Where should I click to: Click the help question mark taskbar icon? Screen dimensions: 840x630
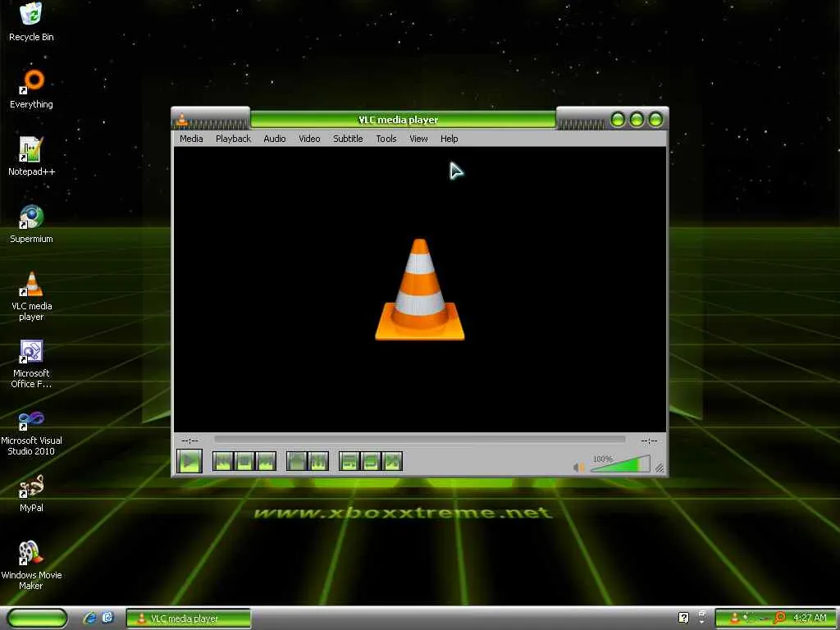(x=683, y=618)
